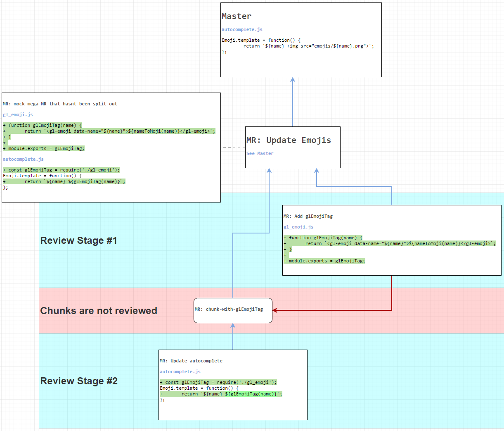The image size is (504, 431).
Task: Select the 'MR: chunk-with-glEmojiTag' rounded node
Action: [x=233, y=310]
